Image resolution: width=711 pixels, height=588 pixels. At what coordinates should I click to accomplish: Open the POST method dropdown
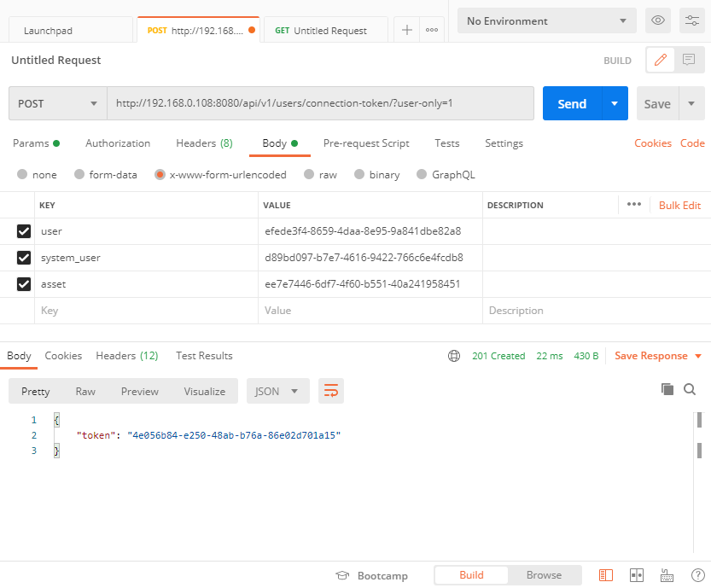[x=57, y=103]
